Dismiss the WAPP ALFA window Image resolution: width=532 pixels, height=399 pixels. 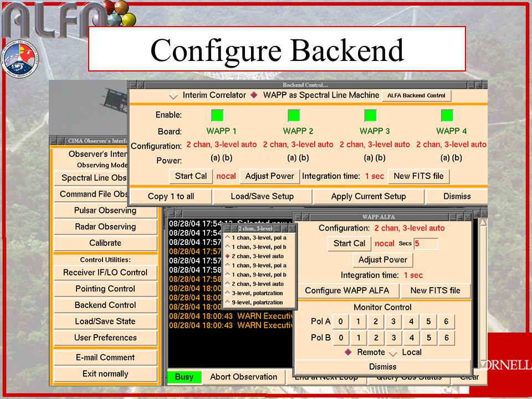[x=383, y=367]
